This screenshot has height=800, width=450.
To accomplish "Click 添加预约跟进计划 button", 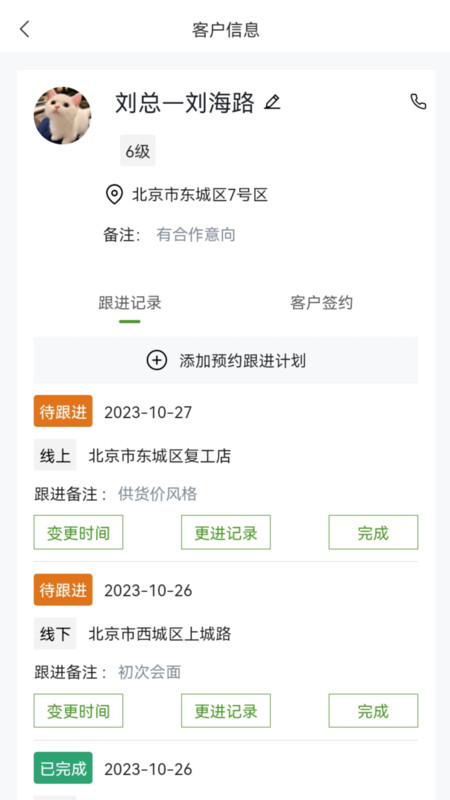I will 226,360.
